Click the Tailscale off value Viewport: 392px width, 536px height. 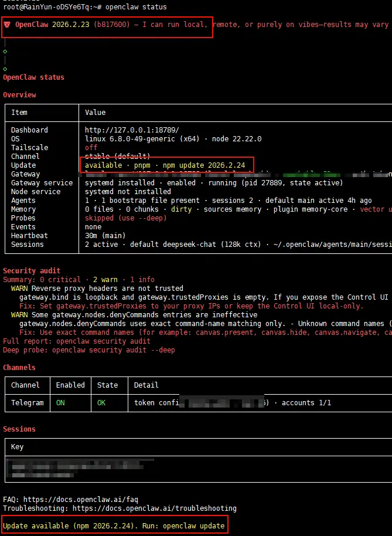[x=91, y=148]
